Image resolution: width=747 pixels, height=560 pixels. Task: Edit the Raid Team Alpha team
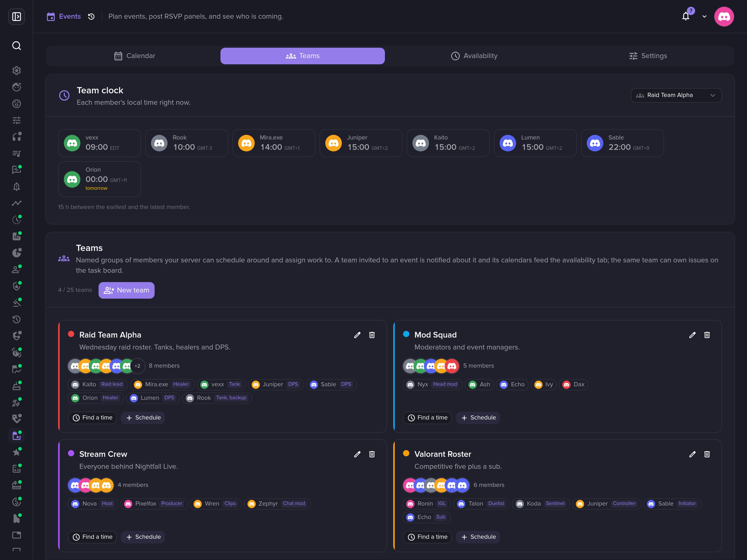tap(357, 335)
